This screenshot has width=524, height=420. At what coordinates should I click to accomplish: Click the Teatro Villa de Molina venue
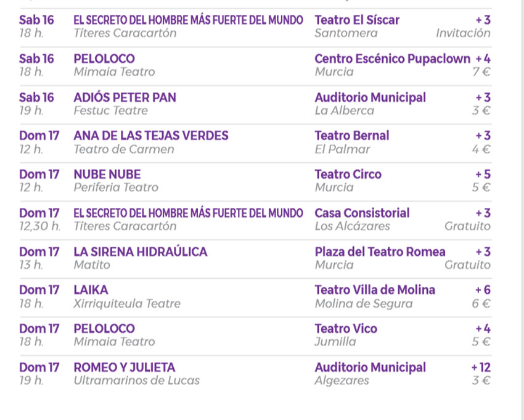(374, 290)
